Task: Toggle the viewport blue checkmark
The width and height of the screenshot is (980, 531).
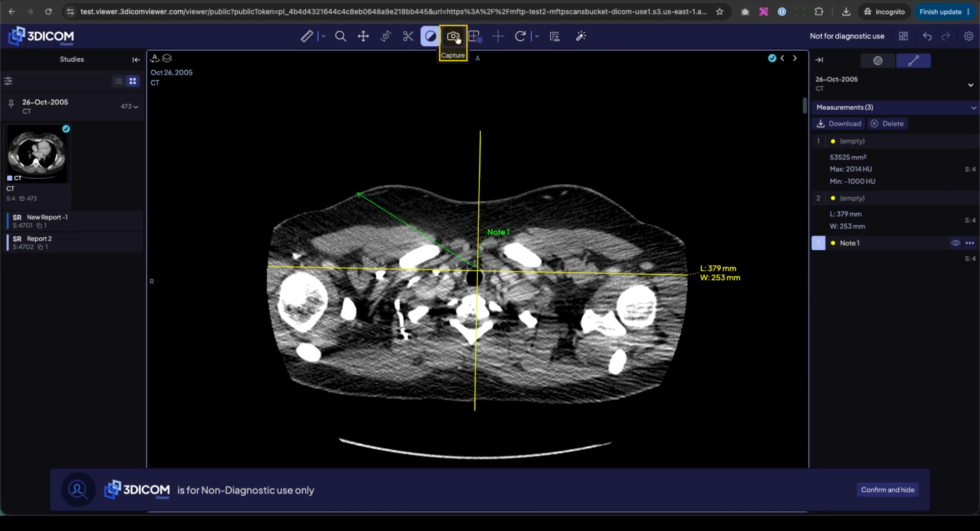Action: [x=772, y=58]
